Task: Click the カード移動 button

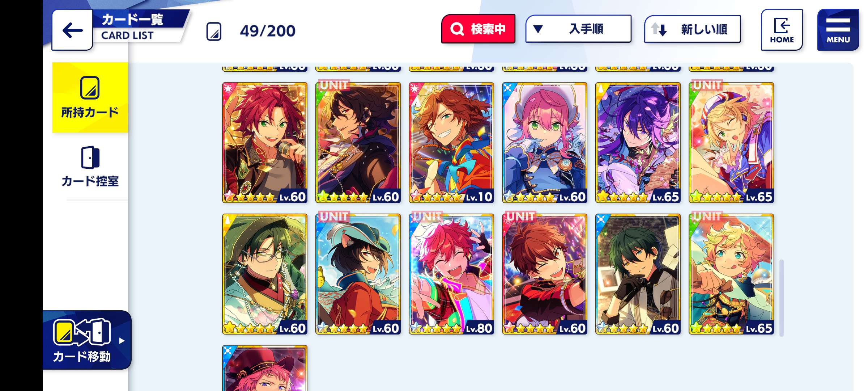Action: (x=87, y=340)
